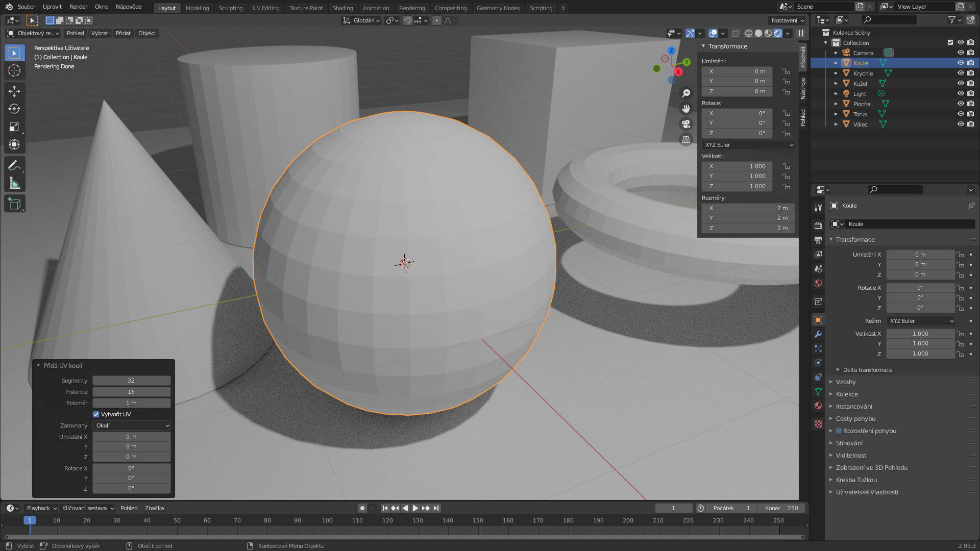Open Globální transform orientation dropdown
The width and height of the screenshot is (980, 551).
coord(361,20)
